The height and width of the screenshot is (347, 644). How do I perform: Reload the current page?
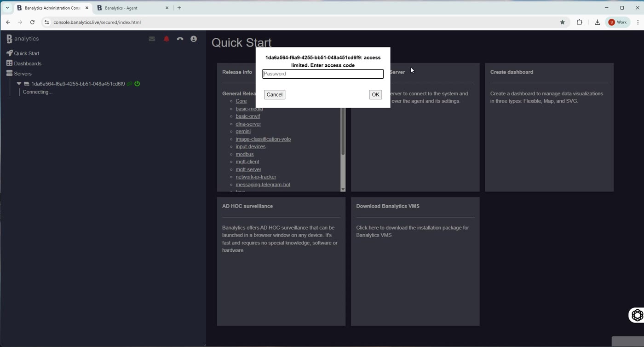point(32,22)
